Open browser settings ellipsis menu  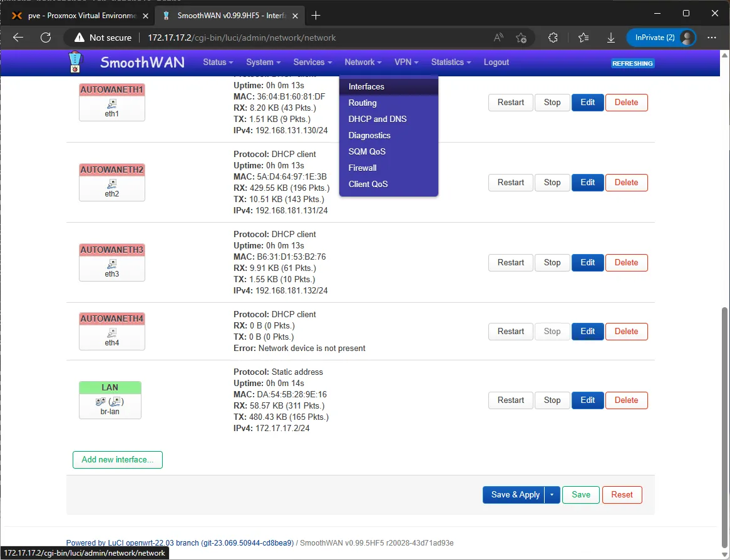point(712,38)
